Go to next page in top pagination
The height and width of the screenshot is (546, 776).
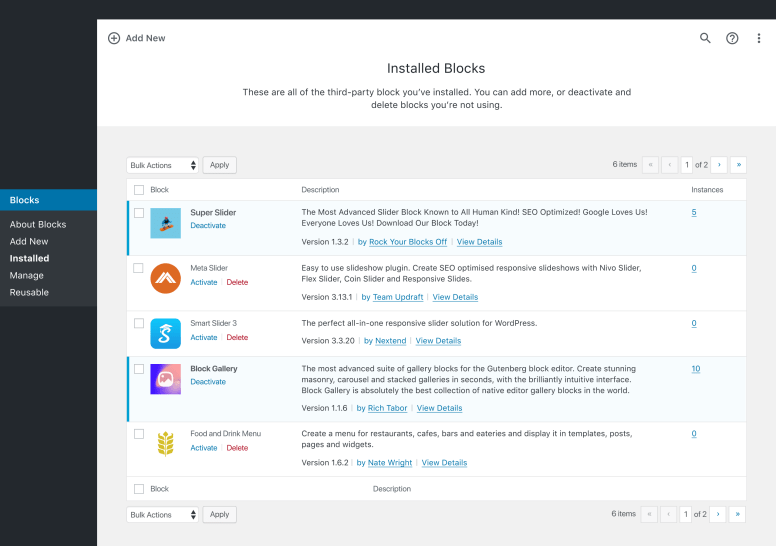(x=719, y=165)
